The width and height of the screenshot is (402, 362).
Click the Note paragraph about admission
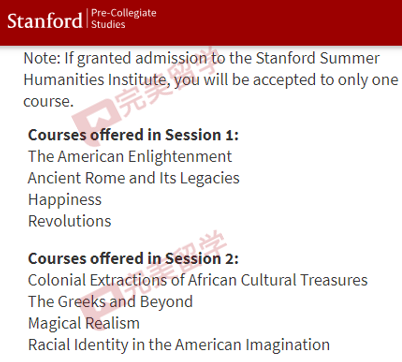(211, 80)
